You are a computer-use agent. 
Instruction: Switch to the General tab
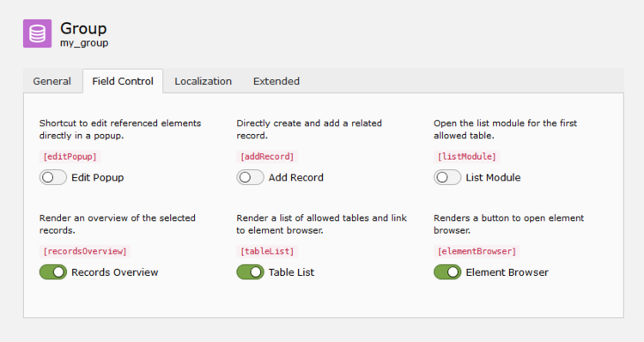tap(52, 82)
